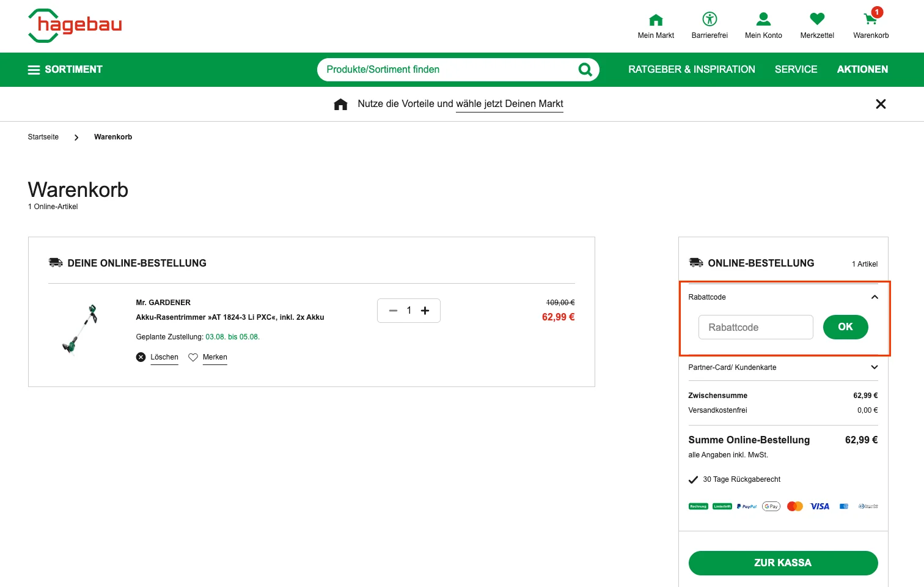The image size is (924, 587).
Task: Click Löschen to remove item
Action: click(x=158, y=357)
